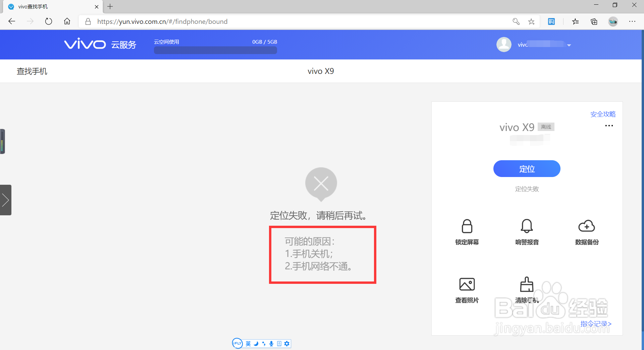
Task: Open the IME settings gear
Action: [x=287, y=344]
